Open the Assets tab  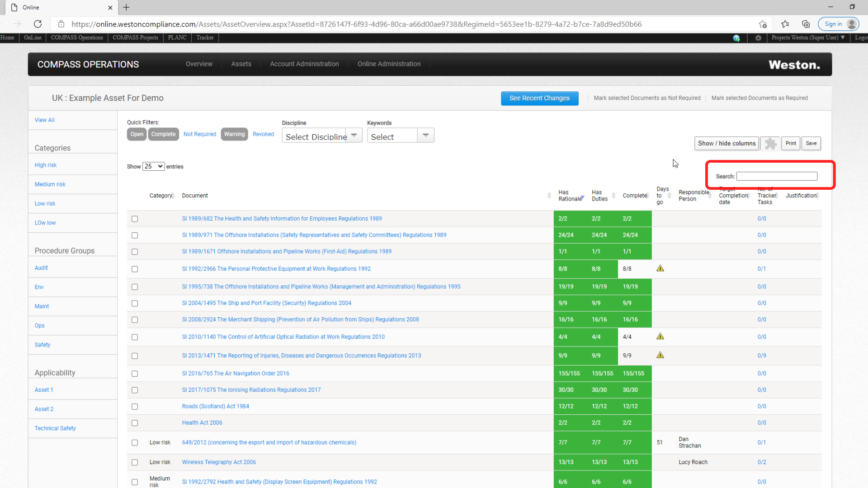(241, 64)
